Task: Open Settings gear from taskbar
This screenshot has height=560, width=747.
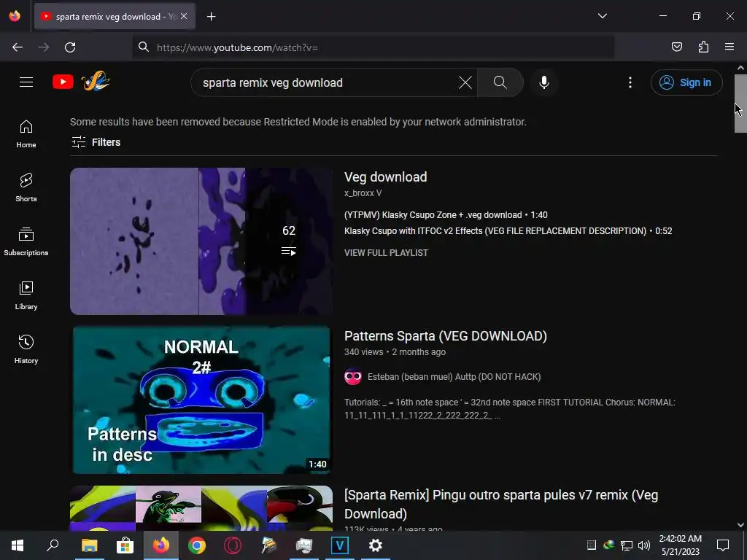Action: pos(376,545)
